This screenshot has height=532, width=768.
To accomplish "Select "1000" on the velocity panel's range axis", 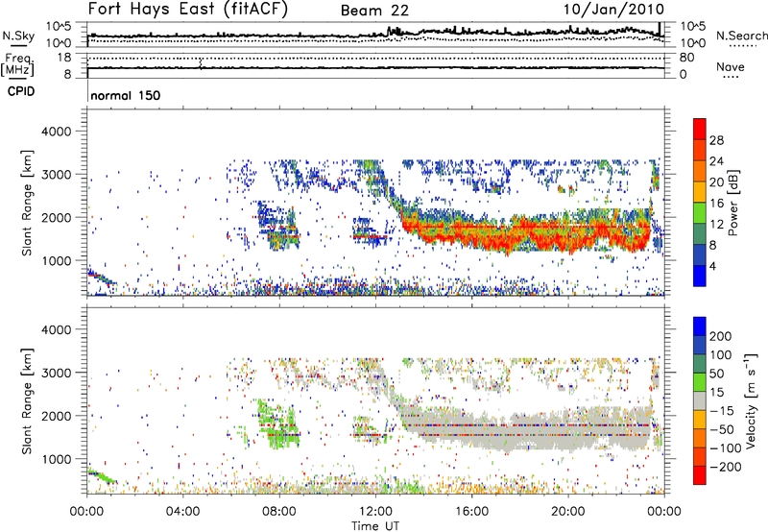I will (57, 459).
